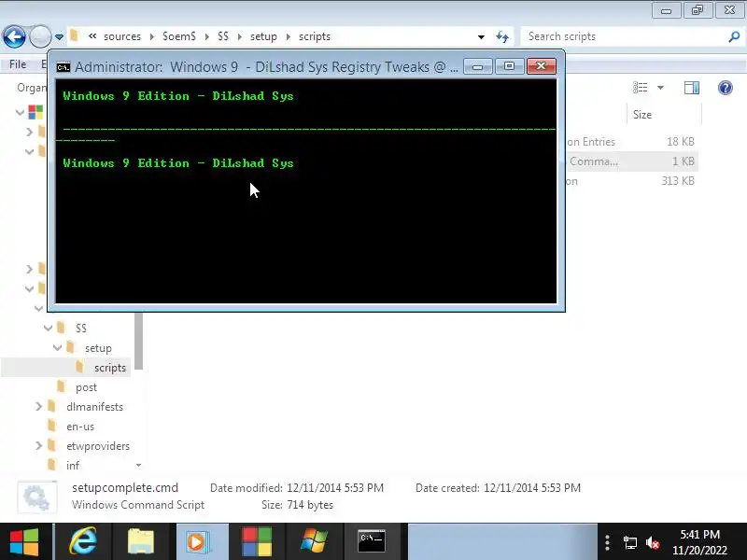Click the colorful Windows tree root icon
747x560 pixels.
point(35,112)
